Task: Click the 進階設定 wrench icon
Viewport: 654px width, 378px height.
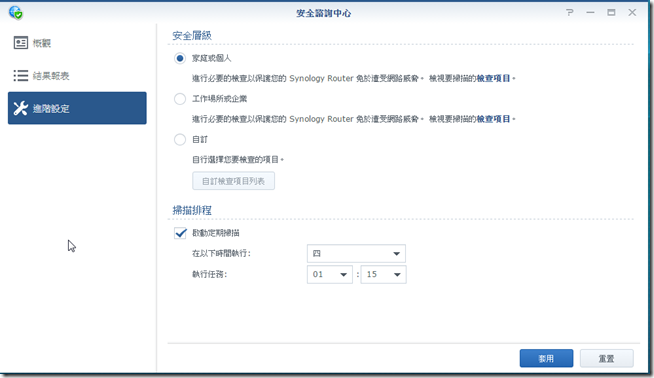Action: (20, 108)
